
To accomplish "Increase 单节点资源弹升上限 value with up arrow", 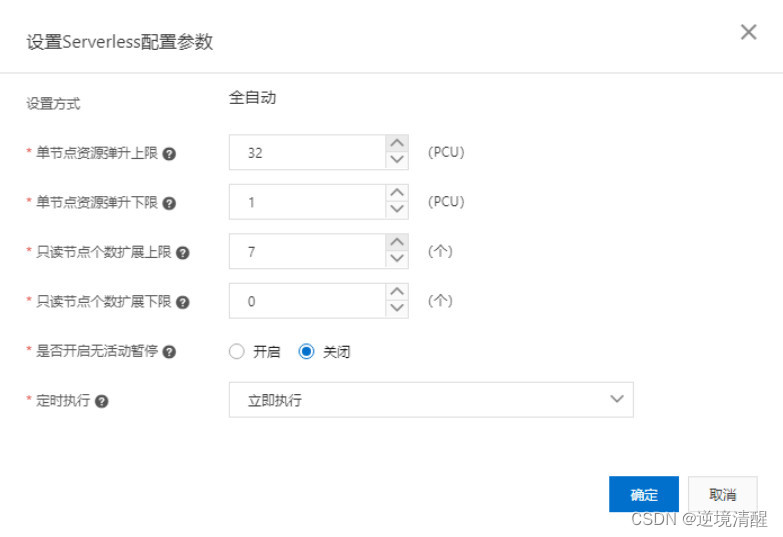I will tap(397, 143).
